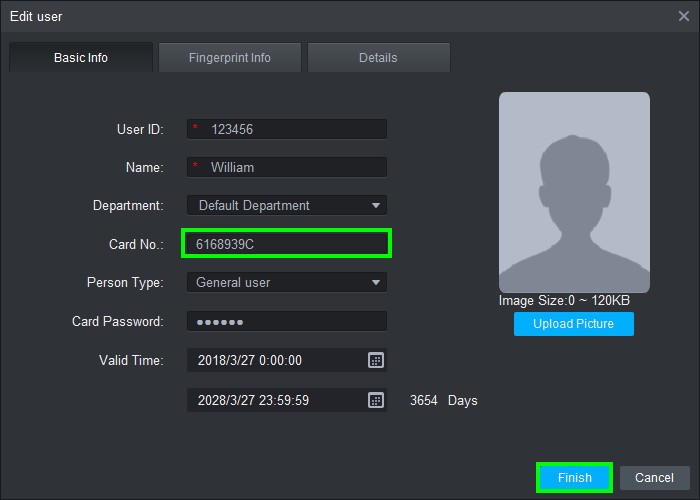Click the Valid Time: label

click(x=131, y=360)
